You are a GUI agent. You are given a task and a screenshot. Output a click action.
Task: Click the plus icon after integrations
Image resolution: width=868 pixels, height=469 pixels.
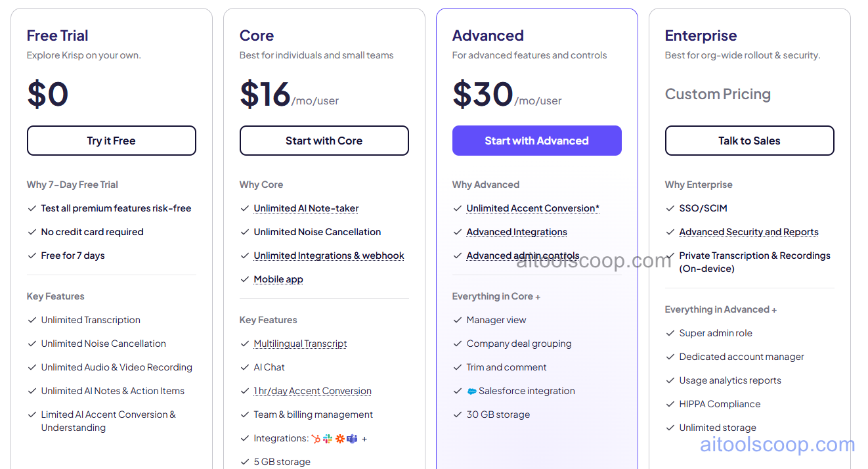click(x=364, y=438)
